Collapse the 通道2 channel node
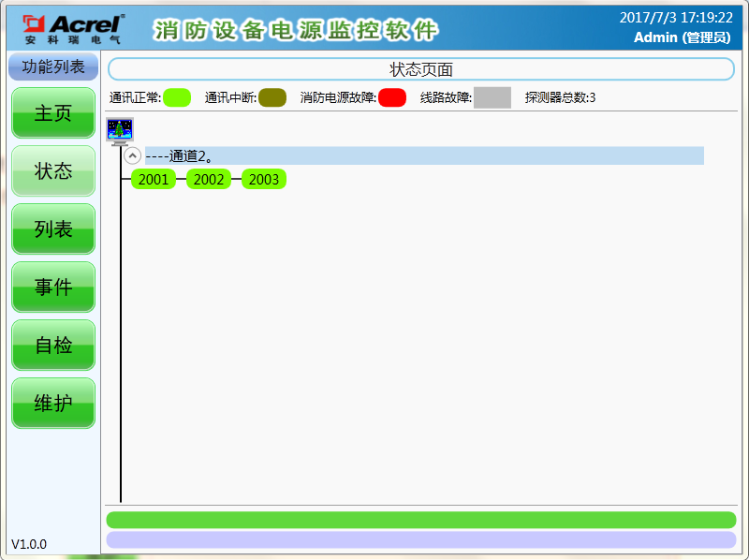 pyautogui.click(x=132, y=155)
